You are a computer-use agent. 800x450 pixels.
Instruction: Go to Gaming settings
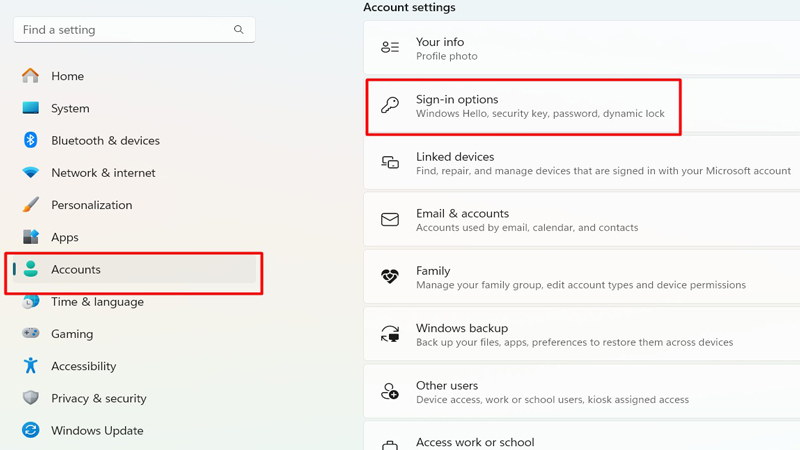tap(134, 334)
